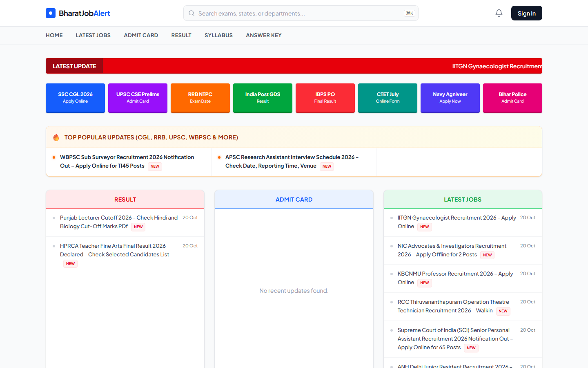Open the UPSC CSE Prelims Admit Card tile
This screenshot has width=588, height=368.
(x=138, y=98)
